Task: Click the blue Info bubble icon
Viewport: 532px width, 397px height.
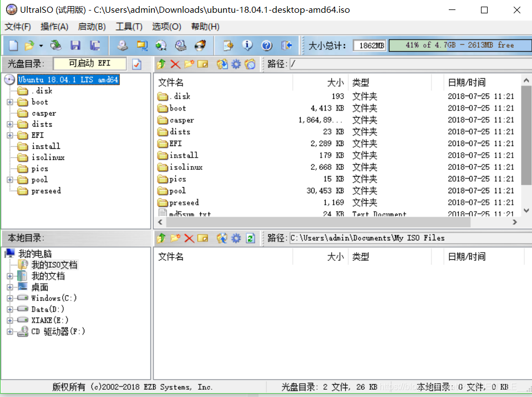Action: tap(247, 45)
